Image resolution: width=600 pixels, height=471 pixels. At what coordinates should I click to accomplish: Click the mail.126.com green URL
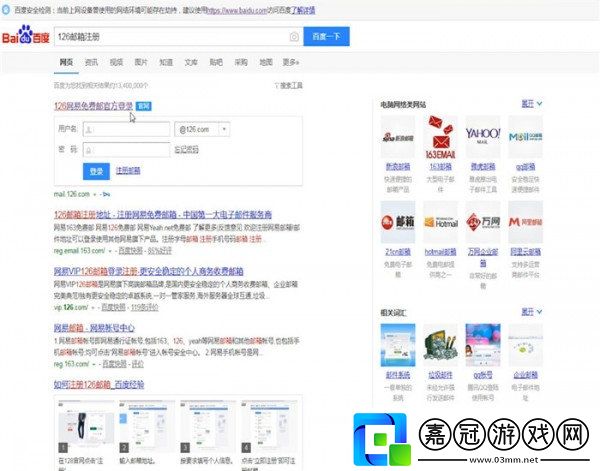pos(72,194)
